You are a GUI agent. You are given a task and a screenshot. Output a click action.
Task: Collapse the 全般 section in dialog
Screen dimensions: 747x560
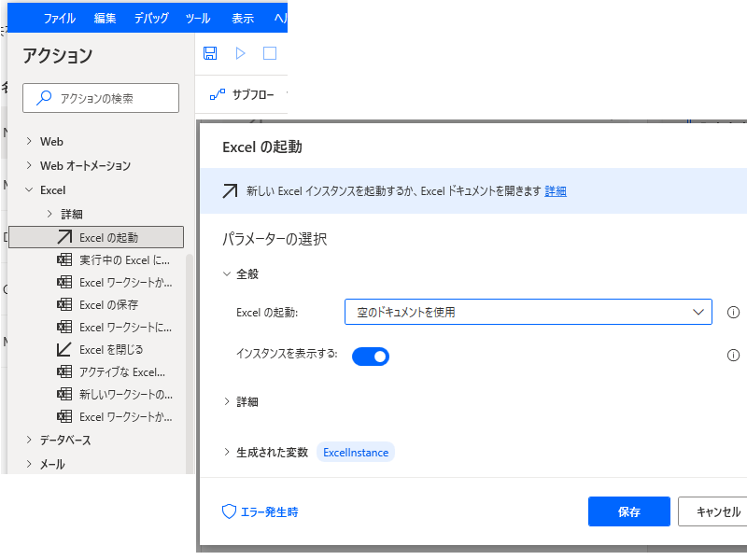pos(227,273)
